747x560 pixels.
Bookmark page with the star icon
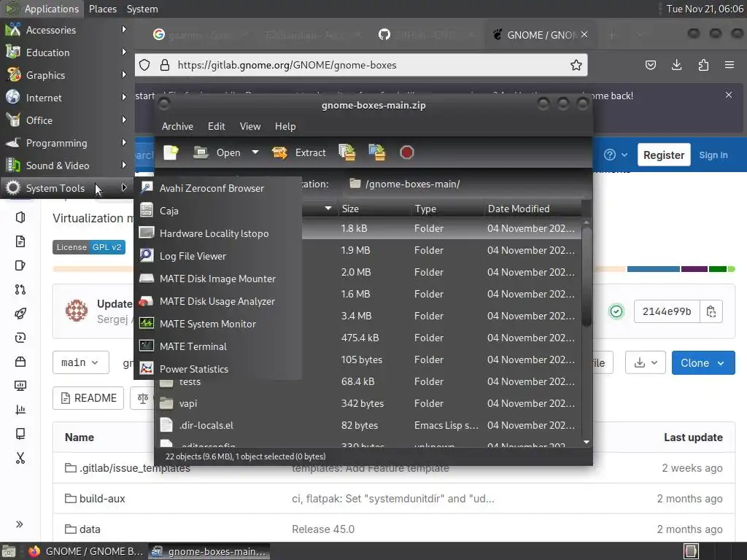pos(576,65)
